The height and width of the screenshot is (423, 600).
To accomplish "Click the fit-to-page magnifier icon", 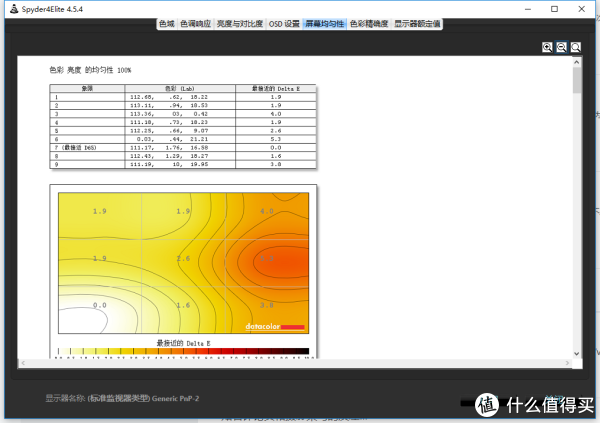I will (576, 47).
